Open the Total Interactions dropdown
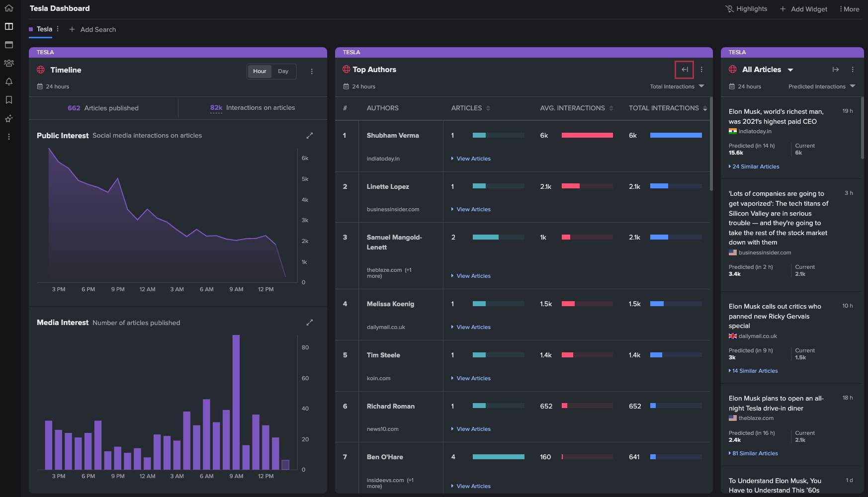 (677, 86)
